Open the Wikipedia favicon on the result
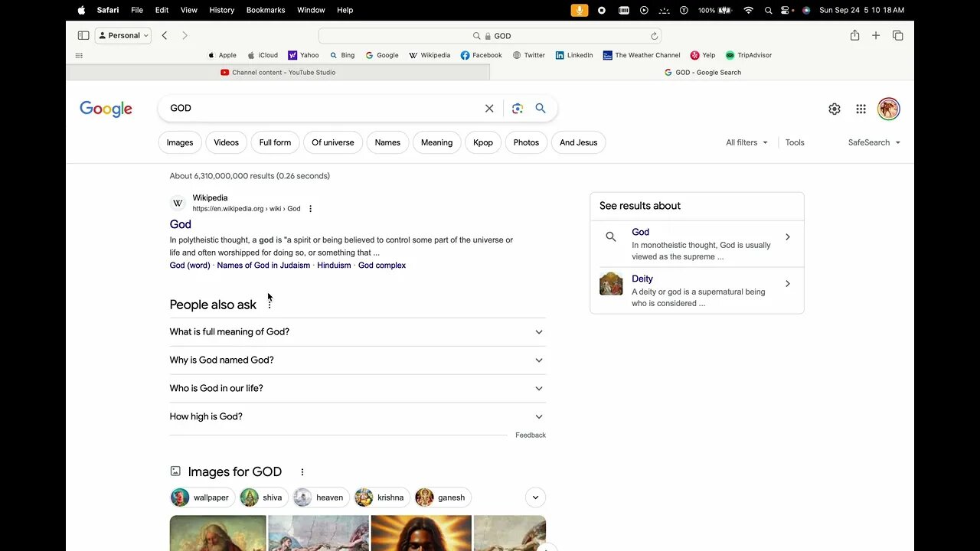 tap(178, 203)
